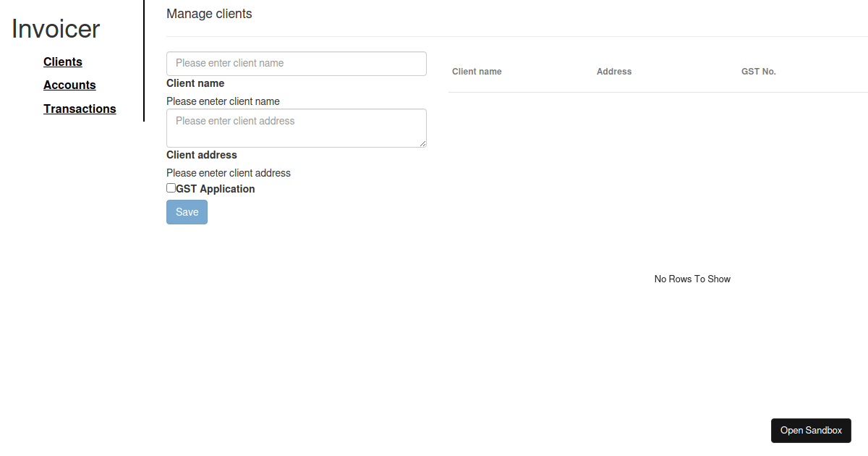Open the Clients page from the sidebar
This screenshot has height=456, width=868.
click(62, 62)
